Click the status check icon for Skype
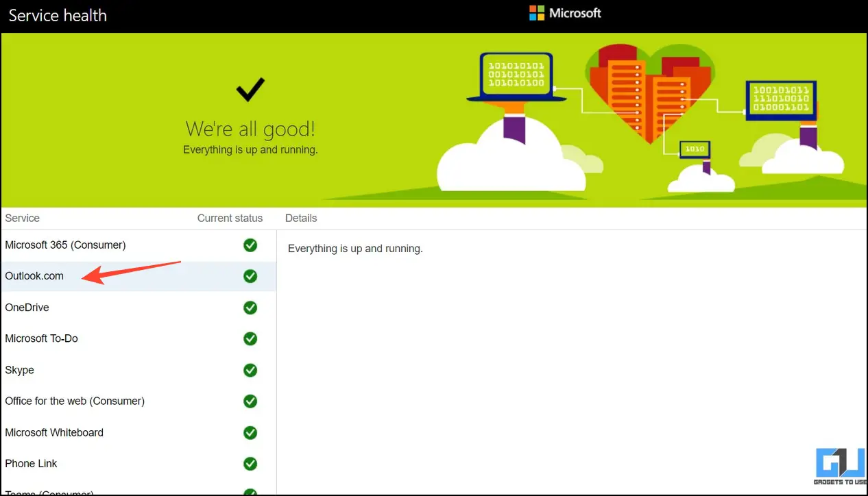868x496 pixels. (x=250, y=370)
